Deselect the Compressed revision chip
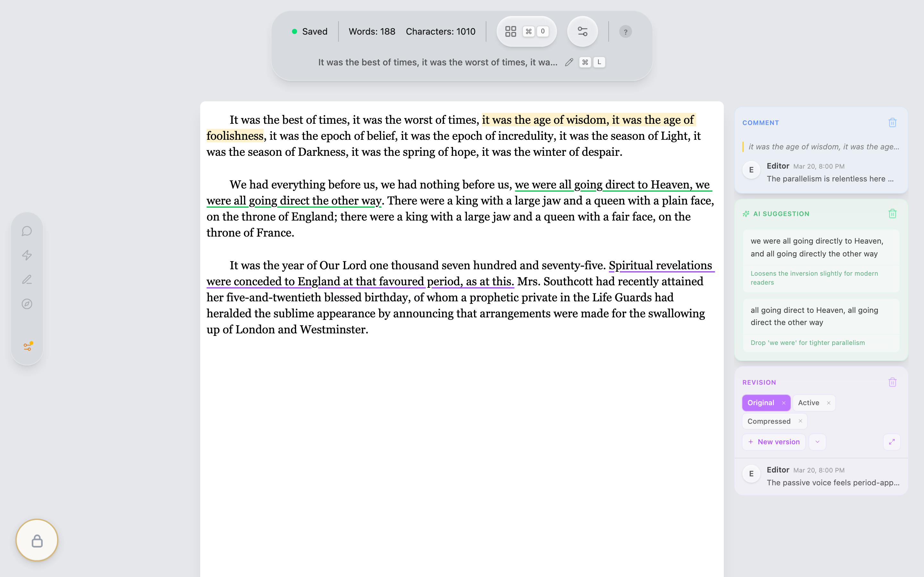Viewport: 924px width, 577px height. [801, 421]
